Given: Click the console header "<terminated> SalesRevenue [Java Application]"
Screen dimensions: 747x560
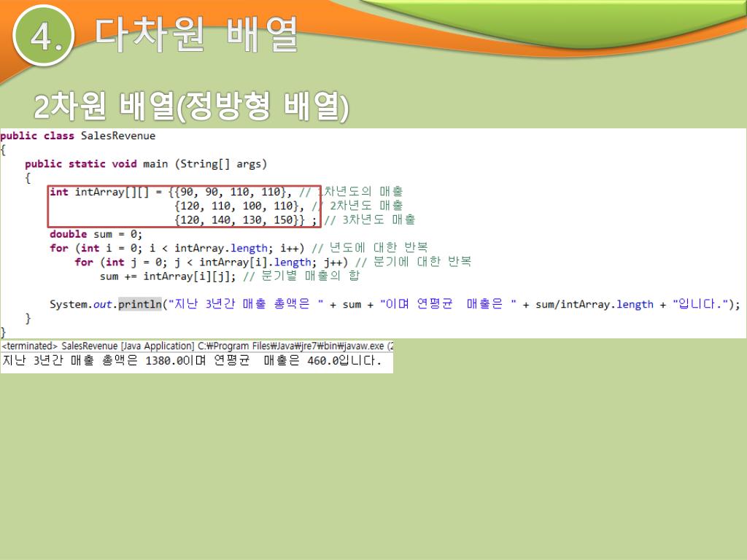Looking at the screenshot, I should (x=98, y=346).
